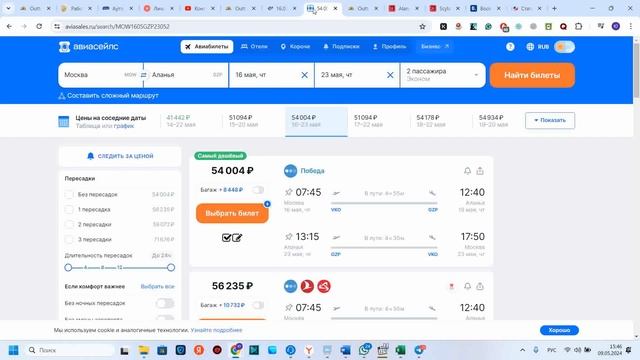Click left handle of layover duration slider
Image resolution: width=640 pixels, height=360 pixels.
point(68,267)
